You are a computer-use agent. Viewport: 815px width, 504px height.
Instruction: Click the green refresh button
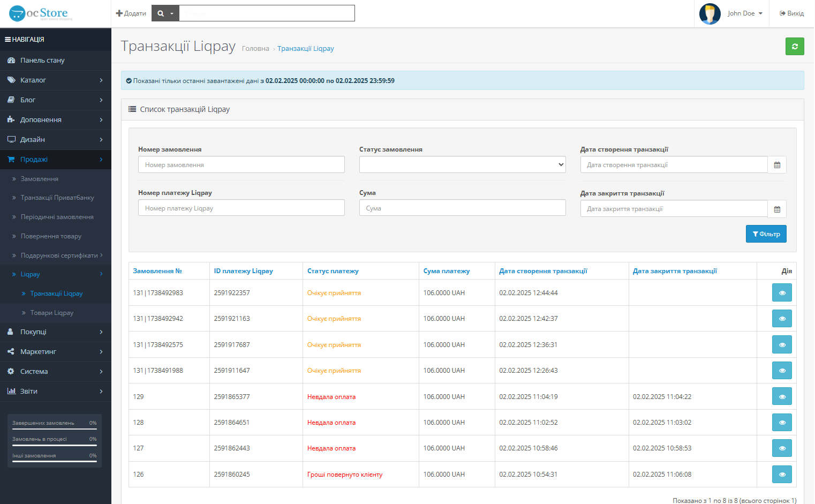coord(795,47)
